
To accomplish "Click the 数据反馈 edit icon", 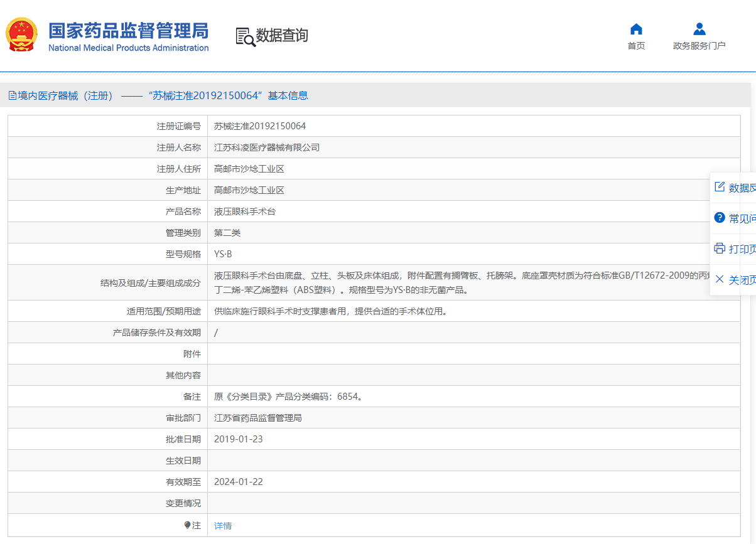I will [x=720, y=187].
